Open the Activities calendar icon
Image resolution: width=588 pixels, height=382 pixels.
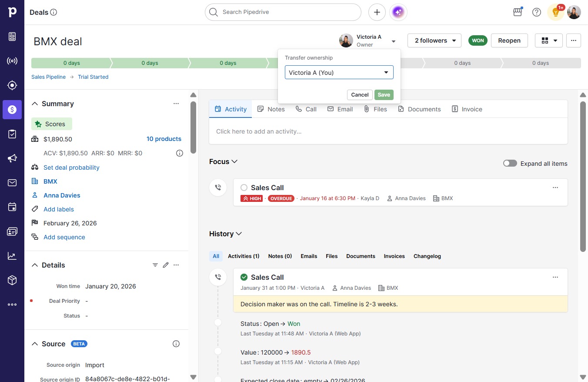coord(12,207)
